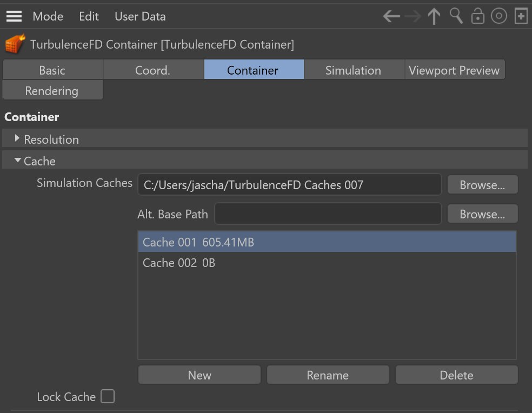
Task: Click the up arrow navigation icon
Action: [x=434, y=16]
